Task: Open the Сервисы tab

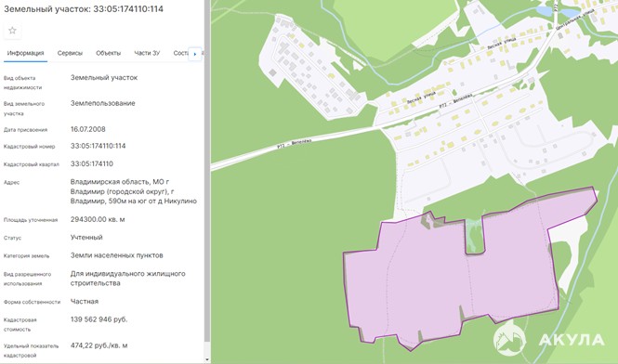Action: (x=70, y=53)
